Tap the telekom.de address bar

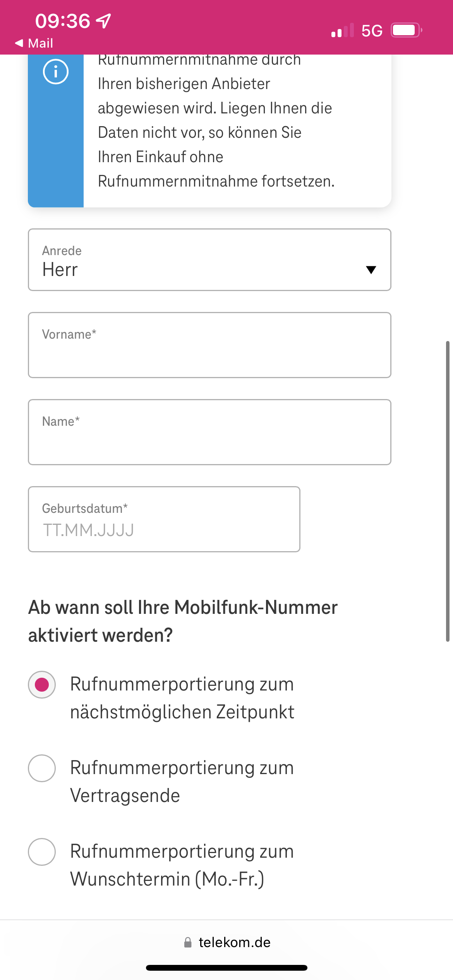click(x=227, y=942)
